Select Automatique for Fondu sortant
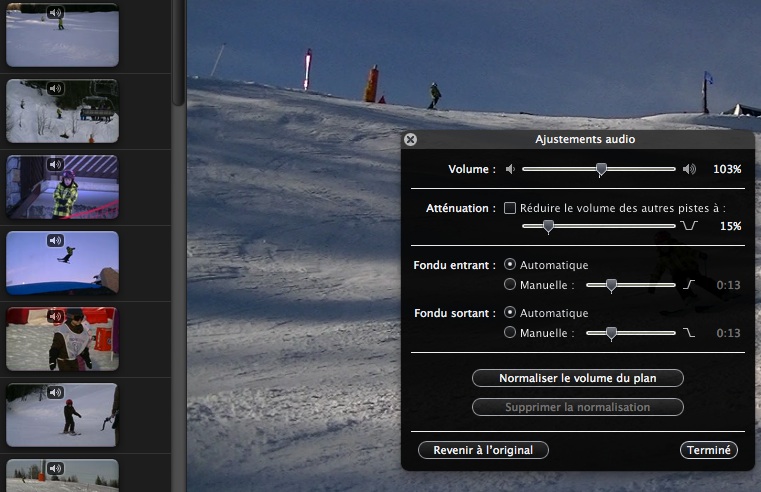Screen dimensions: 761x492 click(x=510, y=312)
